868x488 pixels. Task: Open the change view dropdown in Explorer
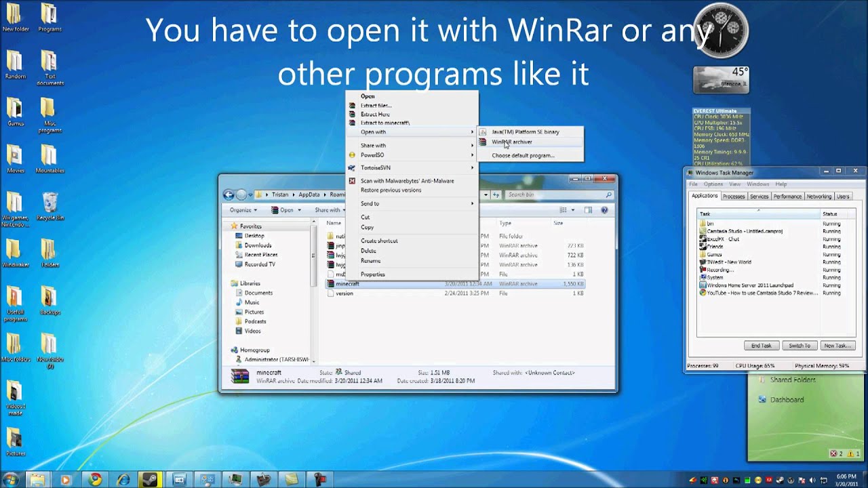click(573, 210)
